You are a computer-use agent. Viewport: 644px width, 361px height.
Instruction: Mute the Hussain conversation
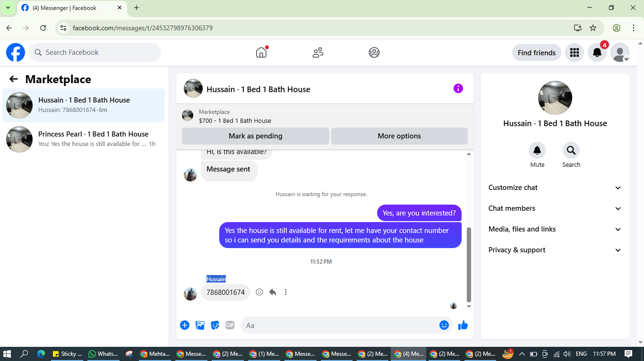[537, 151]
